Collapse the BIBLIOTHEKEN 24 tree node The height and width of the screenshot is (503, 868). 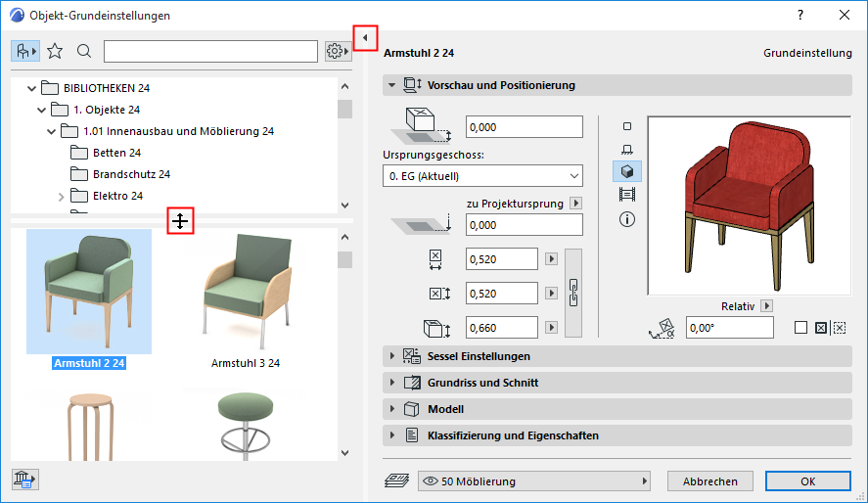point(31,88)
